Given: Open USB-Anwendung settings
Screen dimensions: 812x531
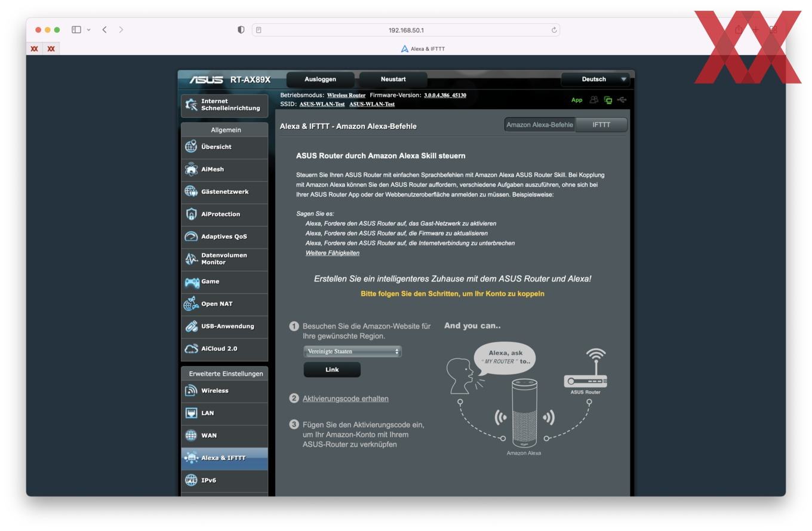Looking at the screenshot, I should tap(224, 326).
